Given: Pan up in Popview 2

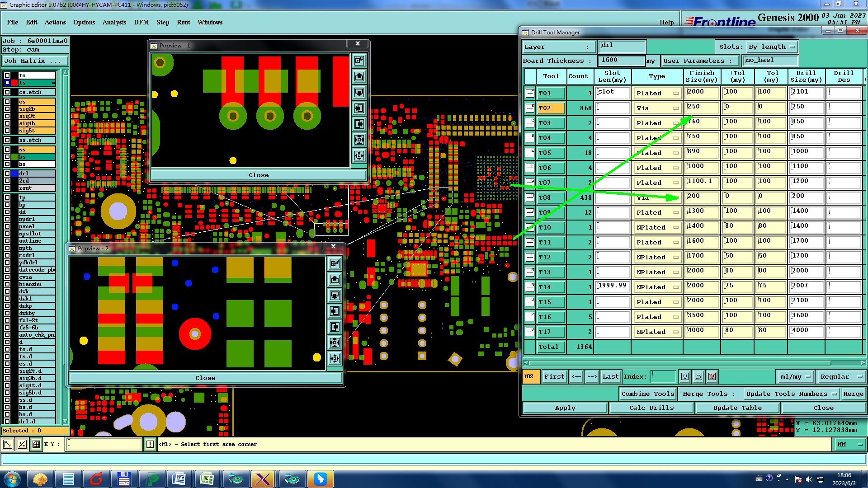Looking at the screenshot, I should click(x=335, y=280).
